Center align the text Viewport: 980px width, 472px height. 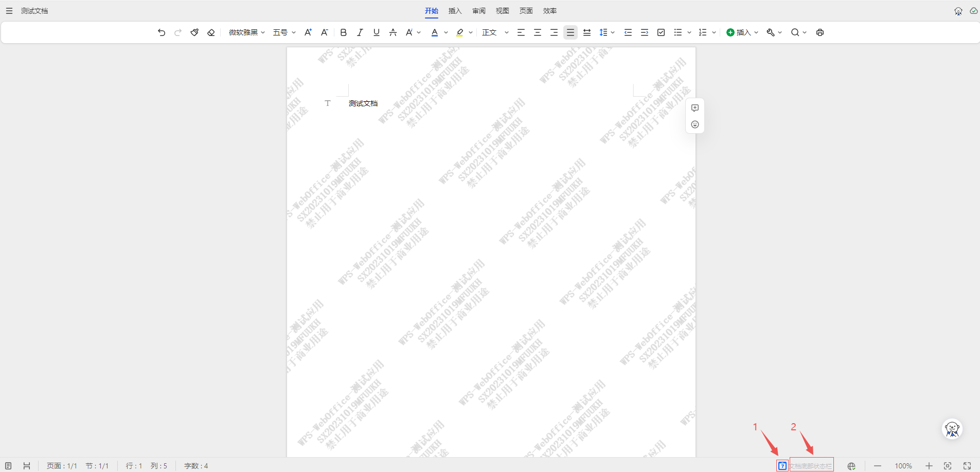pyautogui.click(x=538, y=32)
